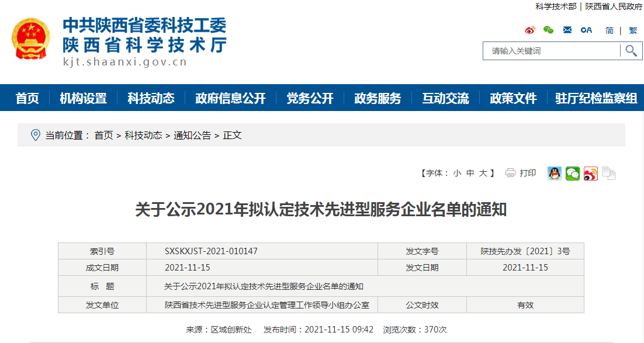This screenshot has height=343, width=644.
Task: Click the 科学技术部 link at top
Action: pos(556,6)
